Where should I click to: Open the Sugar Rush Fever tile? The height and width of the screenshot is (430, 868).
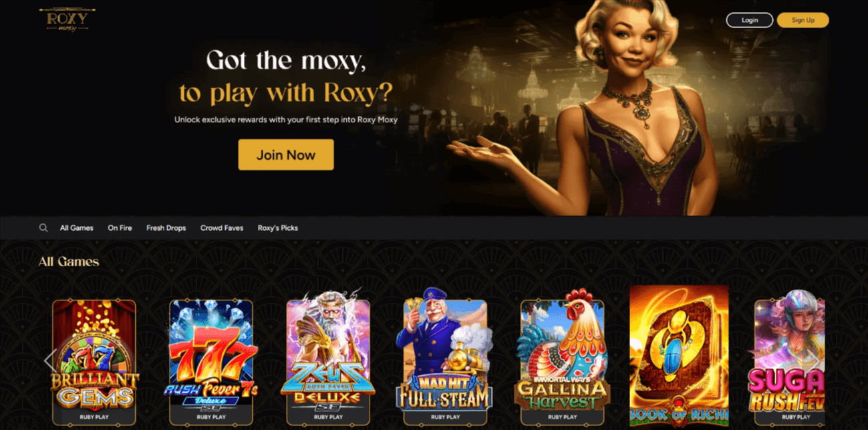pyautogui.click(x=789, y=362)
